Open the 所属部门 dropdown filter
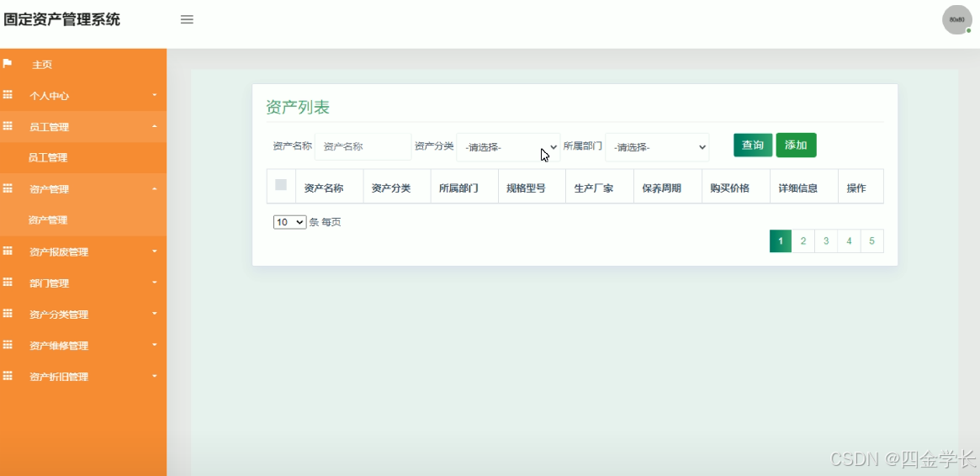This screenshot has height=476, width=980. (657, 147)
